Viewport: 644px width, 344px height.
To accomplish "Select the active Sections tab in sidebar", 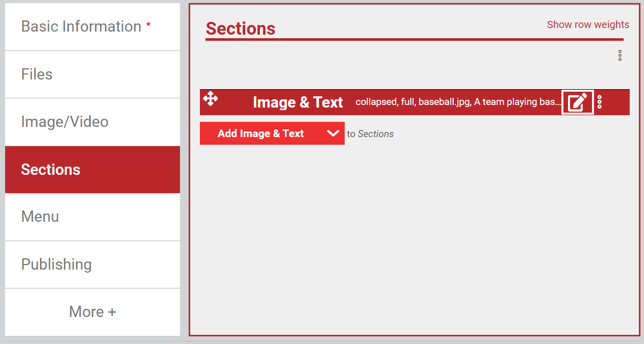I will (x=93, y=170).
